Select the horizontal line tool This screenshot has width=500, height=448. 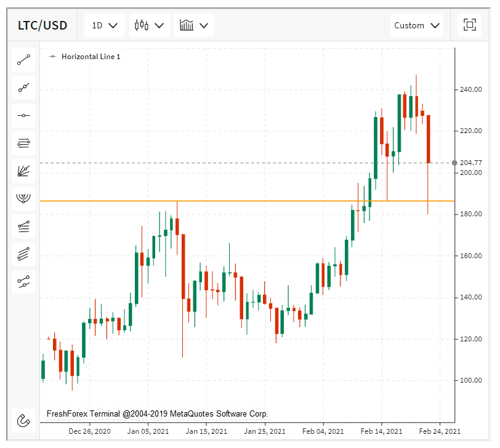click(x=23, y=115)
